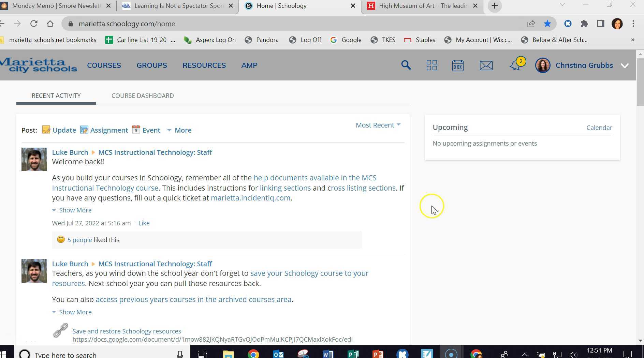This screenshot has height=358, width=644.
Task: Open MCS Instructional Technology: Staff in first post
Action: click(x=155, y=152)
